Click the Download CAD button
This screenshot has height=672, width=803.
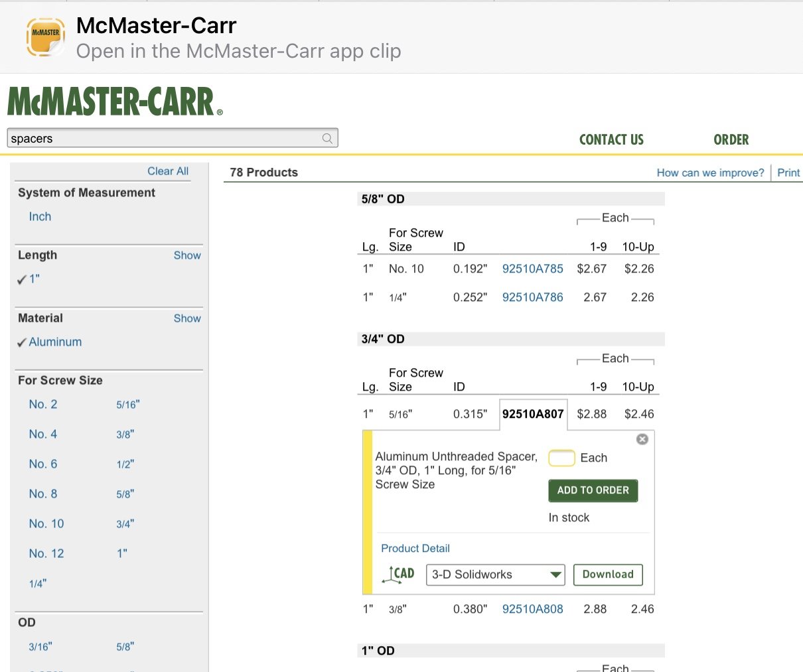[608, 574]
